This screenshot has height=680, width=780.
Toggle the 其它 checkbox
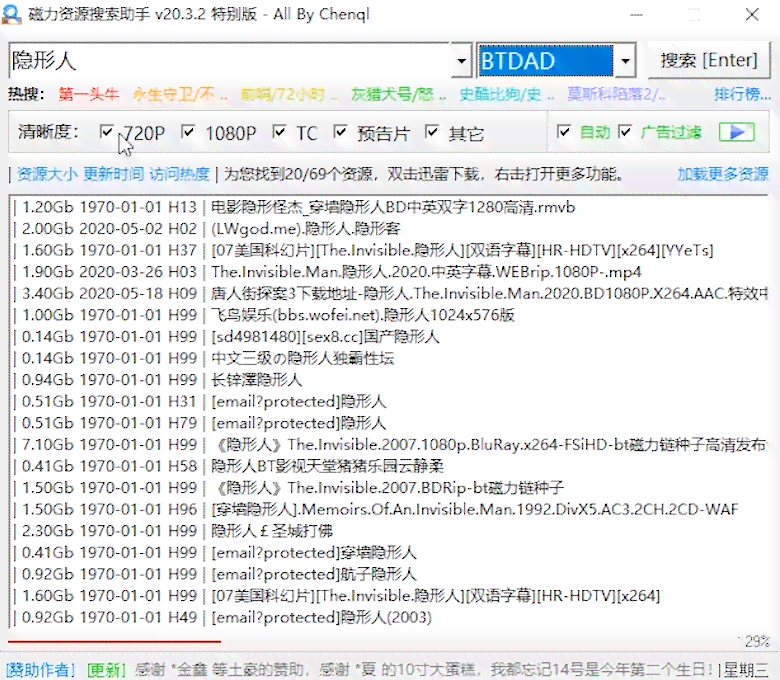click(432, 132)
